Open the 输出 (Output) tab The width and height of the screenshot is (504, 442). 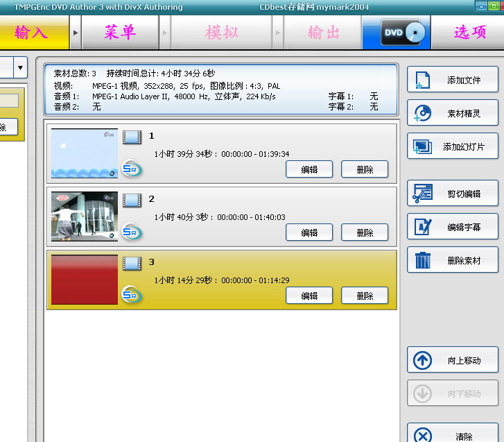[x=323, y=33]
